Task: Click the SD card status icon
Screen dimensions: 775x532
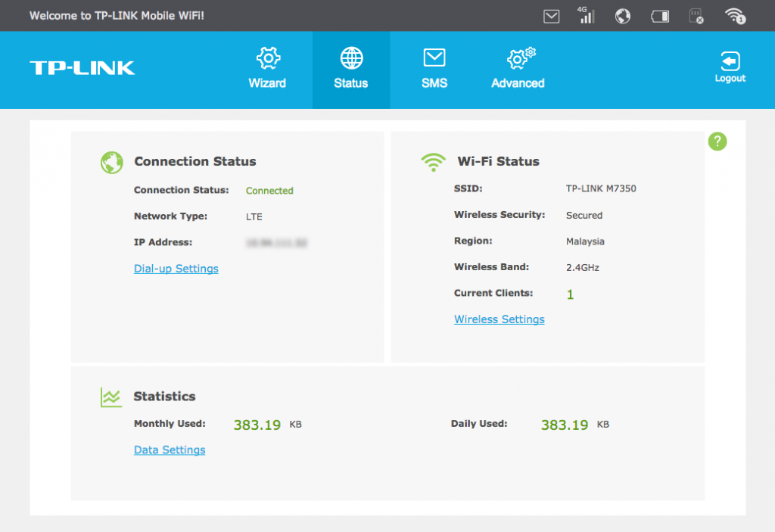Action: (696, 17)
